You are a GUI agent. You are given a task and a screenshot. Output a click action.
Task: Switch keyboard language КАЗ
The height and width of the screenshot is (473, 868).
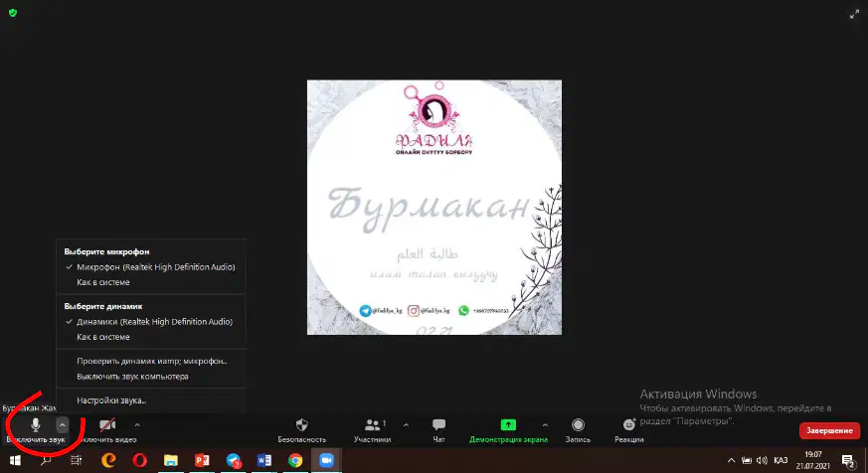[x=781, y=460]
